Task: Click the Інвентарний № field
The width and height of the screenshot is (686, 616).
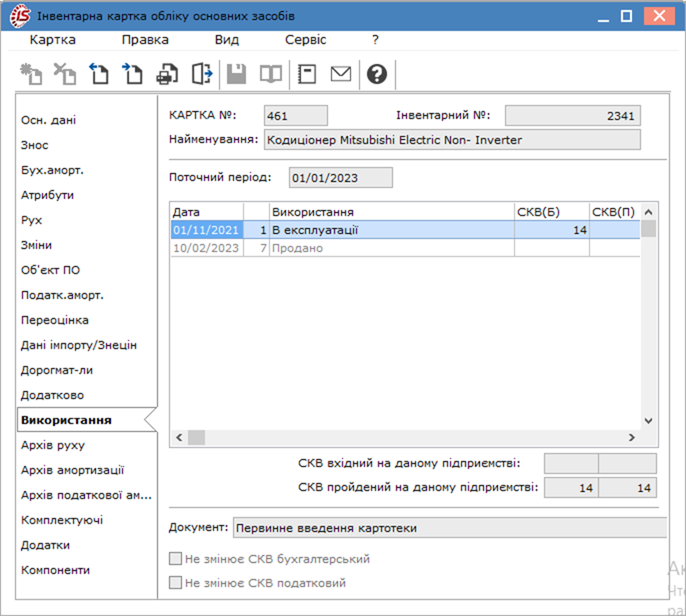Action: coord(572,116)
